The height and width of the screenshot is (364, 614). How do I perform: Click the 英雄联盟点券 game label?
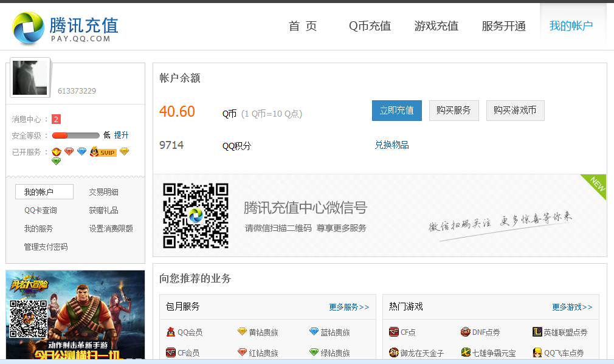(x=566, y=332)
